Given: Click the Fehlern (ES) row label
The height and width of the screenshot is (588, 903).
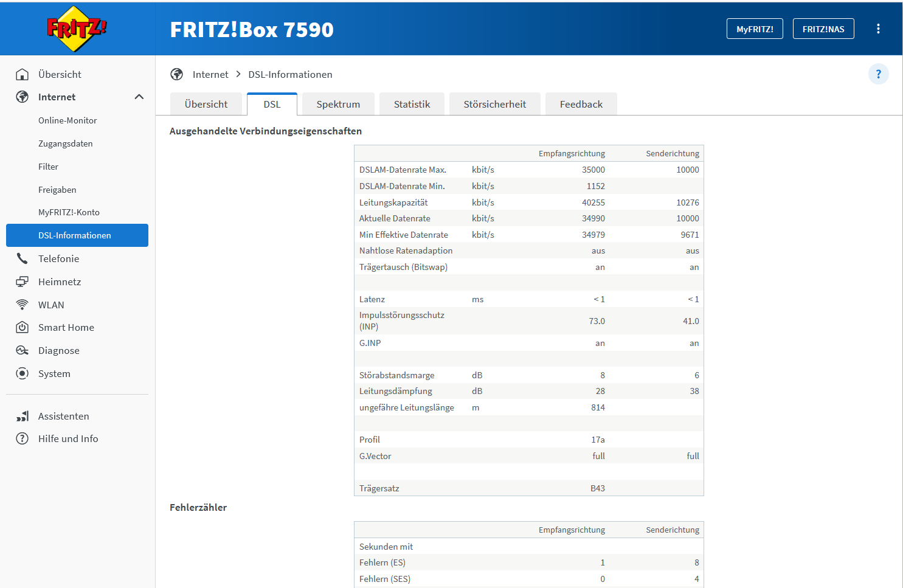Looking at the screenshot, I should [x=382, y=562].
